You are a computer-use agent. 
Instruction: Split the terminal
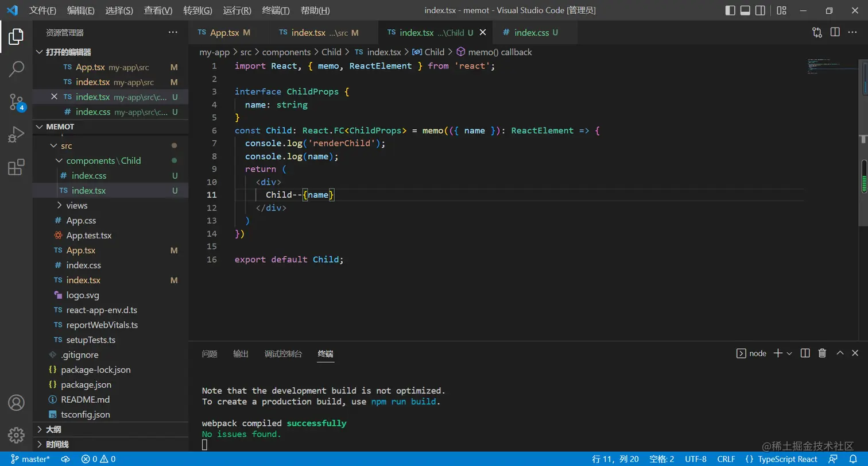805,353
